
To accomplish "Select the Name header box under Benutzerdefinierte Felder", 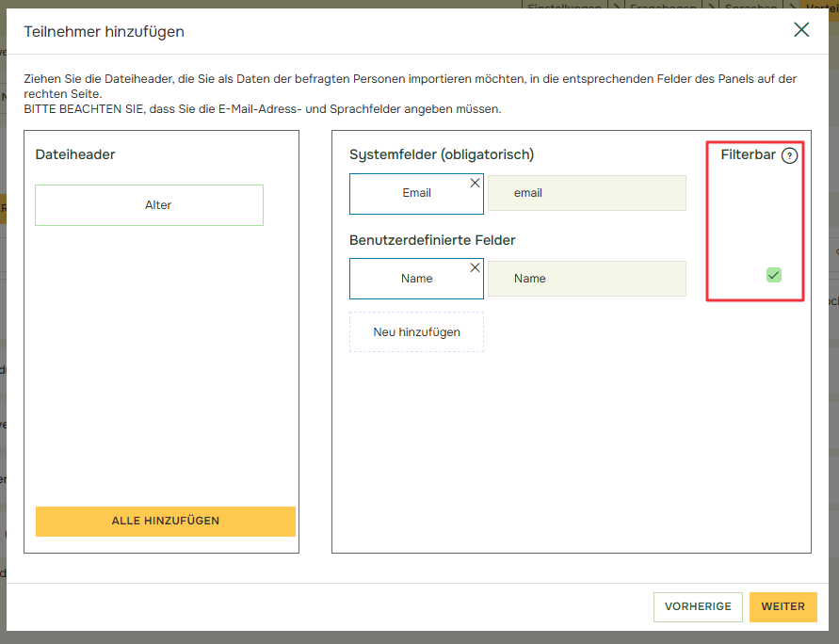I will 416,278.
